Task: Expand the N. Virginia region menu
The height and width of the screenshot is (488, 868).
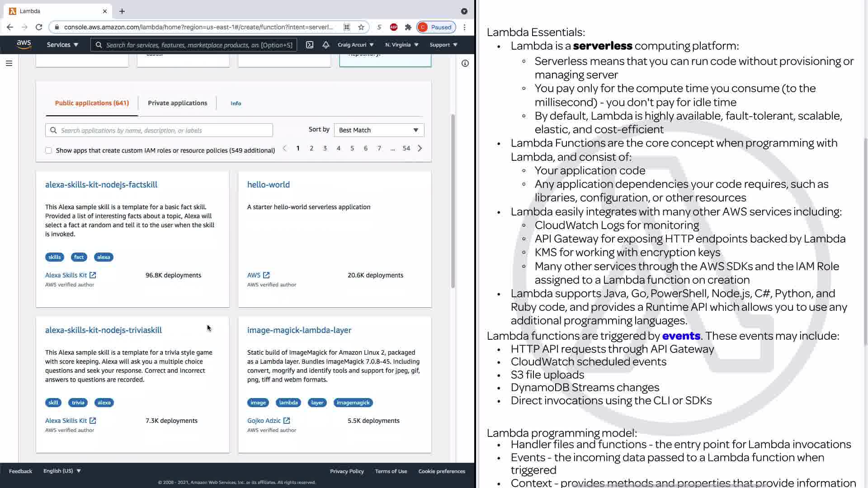Action: coord(401,45)
